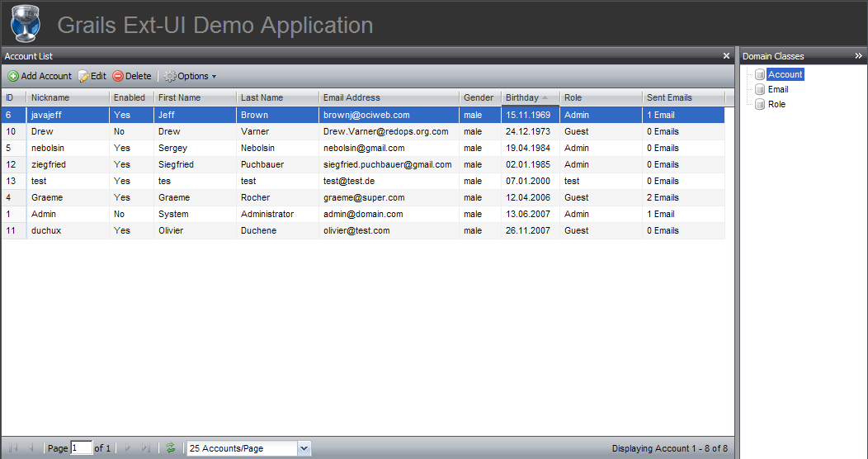868x459 pixels.
Task: Click the Add Account button
Action: click(40, 76)
